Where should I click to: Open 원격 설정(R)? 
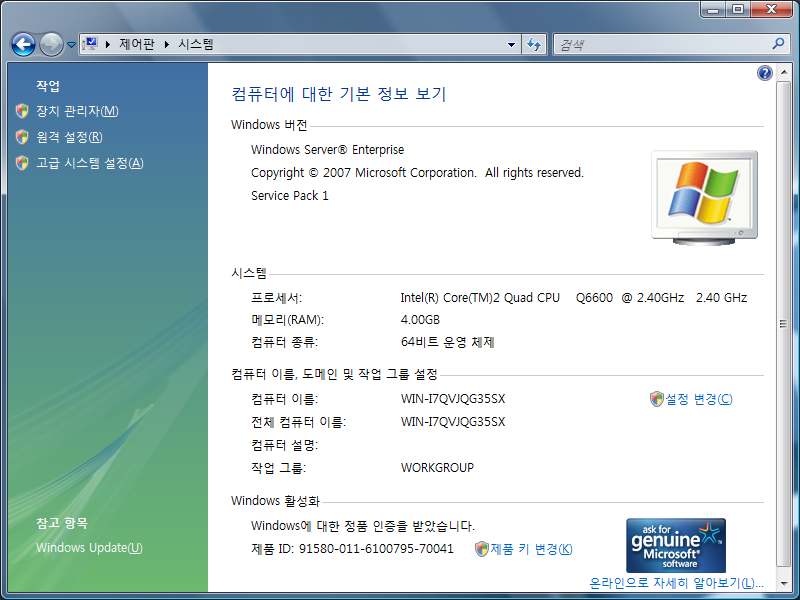pyautogui.click(x=69, y=137)
